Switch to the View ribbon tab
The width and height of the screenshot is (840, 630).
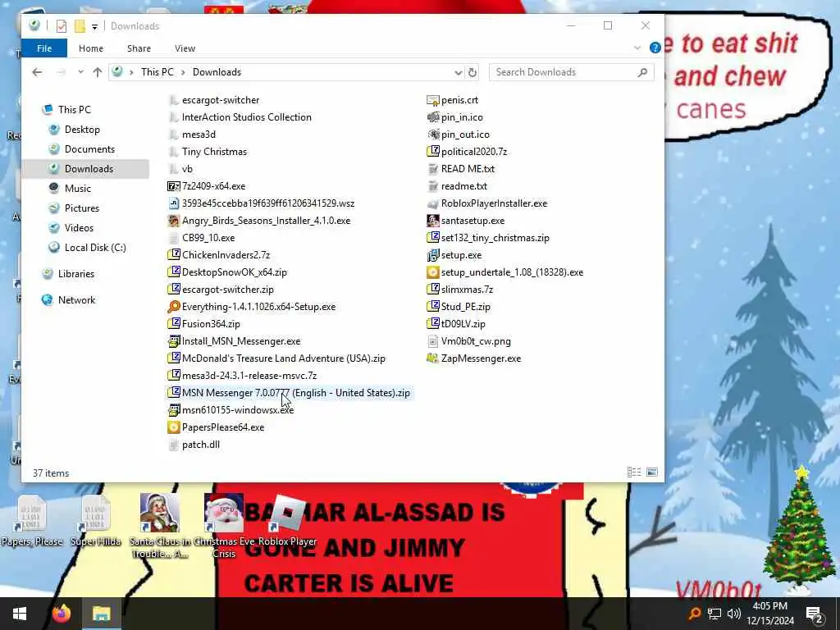[x=185, y=48]
